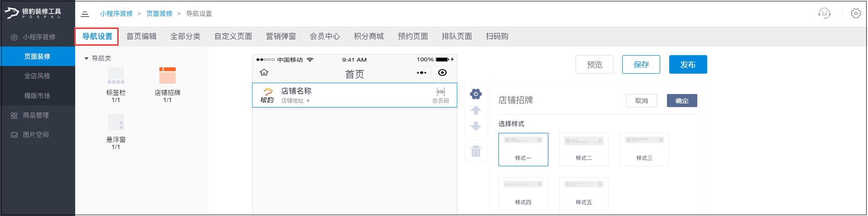Select the 悬浮窗 floating window component

pyautogui.click(x=116, y=123)
